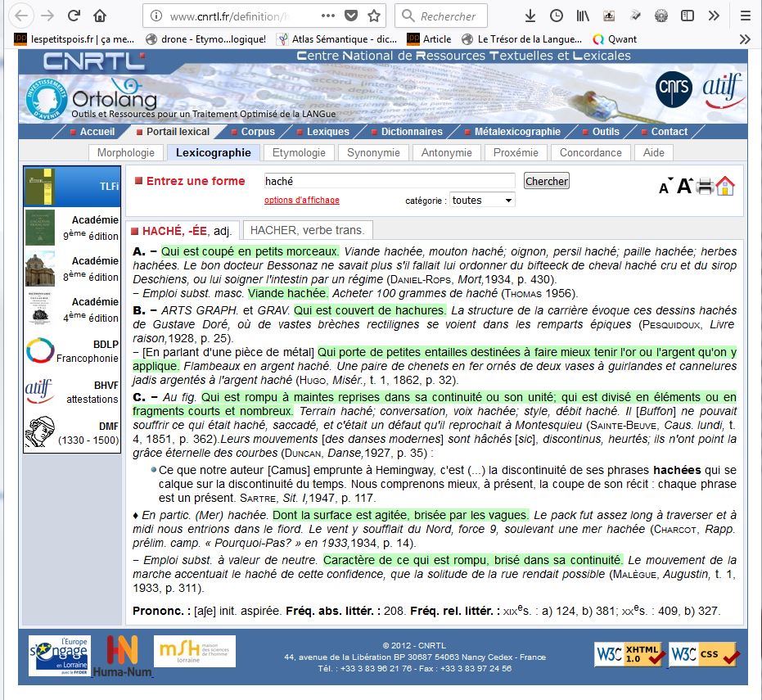
Task: Open page actions three-dot menu in the address bar
Action: coord(327,16)
